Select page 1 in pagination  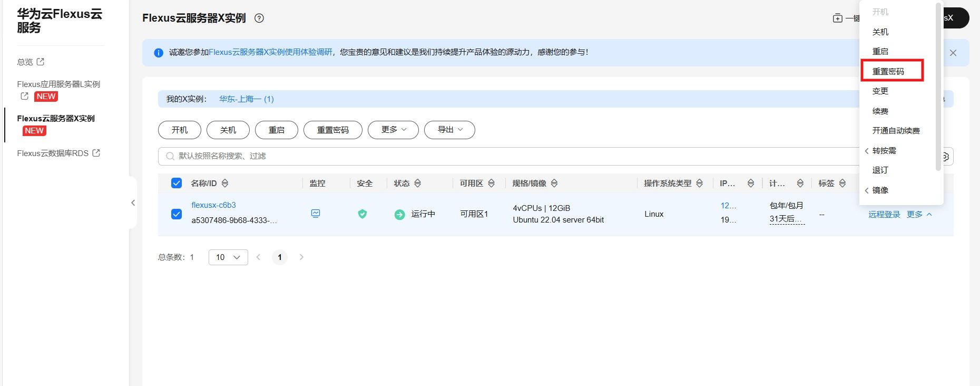coord(280,257)
